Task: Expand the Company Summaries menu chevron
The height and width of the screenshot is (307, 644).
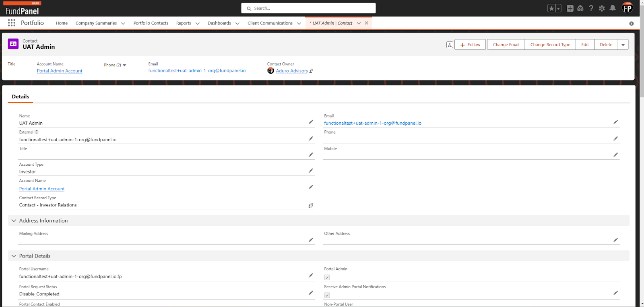Action: click(123, 23)
